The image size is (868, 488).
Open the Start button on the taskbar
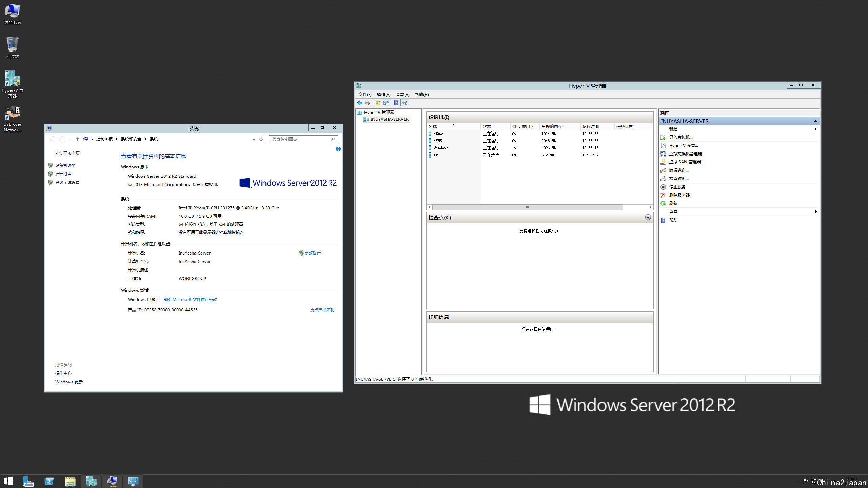point(8,481)
